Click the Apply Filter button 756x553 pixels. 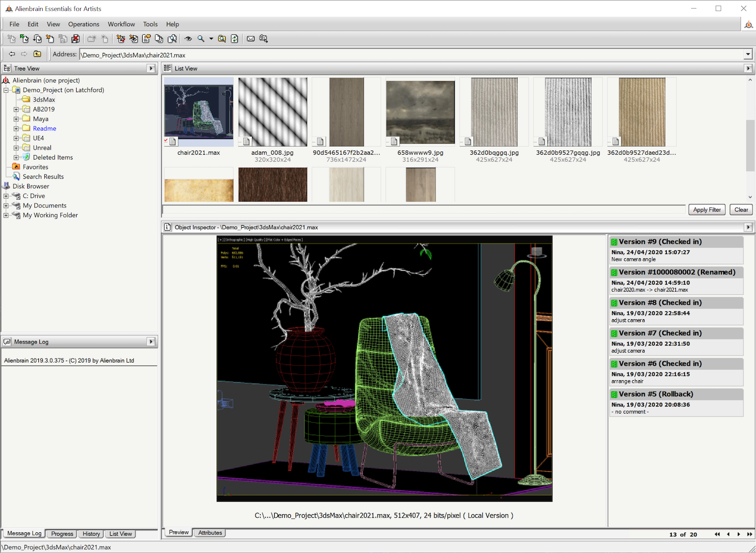click(707, 210)
